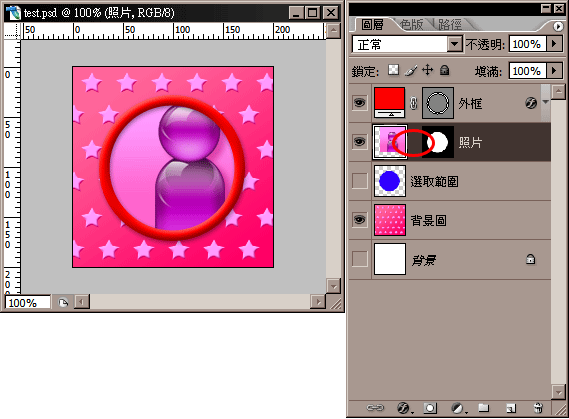This screenshot has width=569, height=419.
Task: Click the lock all padlock icon
Action: click(x=445, y=70)
